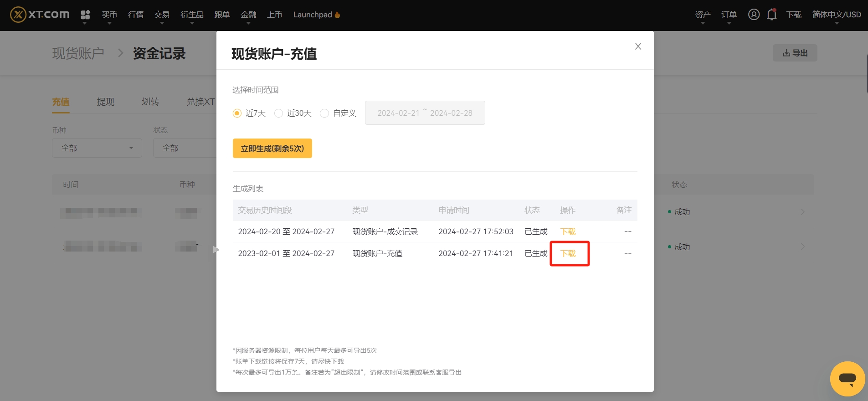
Task: Select the 近7天 radio option
Action: pos(237,113)
